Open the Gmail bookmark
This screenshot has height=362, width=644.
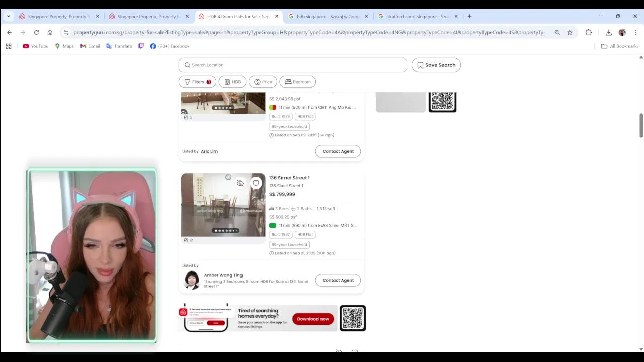[x=90, y=46]
